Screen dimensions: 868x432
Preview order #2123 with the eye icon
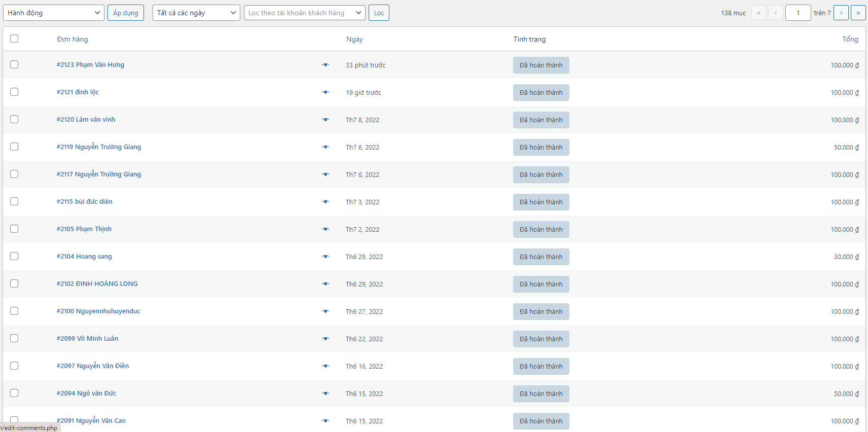coord(325,65)
